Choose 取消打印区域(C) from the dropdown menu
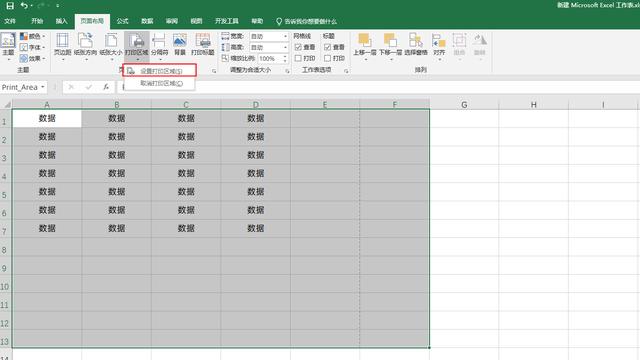Image resolution: width=640 pixels, height=360 pixels. (160, 83)
